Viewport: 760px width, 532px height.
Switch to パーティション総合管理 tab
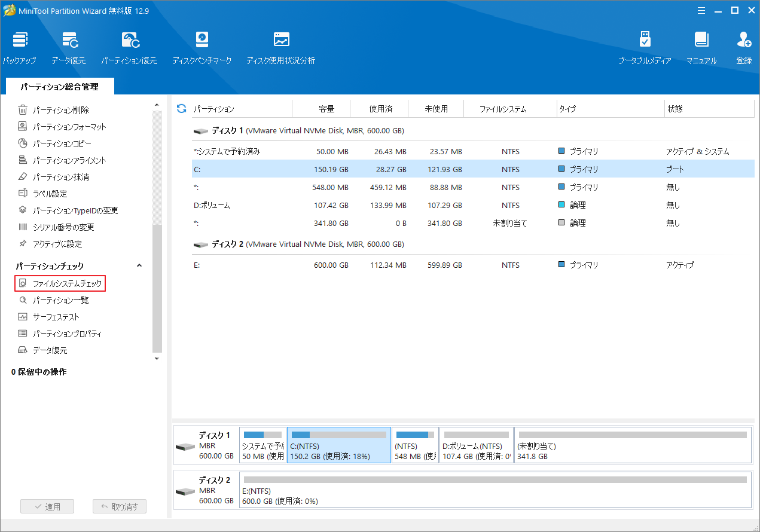pyautogui.click(x=59, y=87)
